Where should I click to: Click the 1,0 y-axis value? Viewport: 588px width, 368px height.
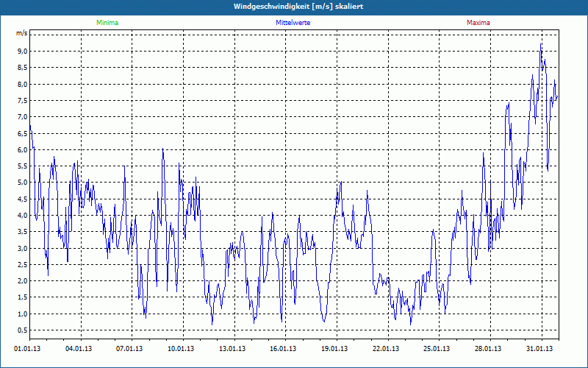(23, 314)
